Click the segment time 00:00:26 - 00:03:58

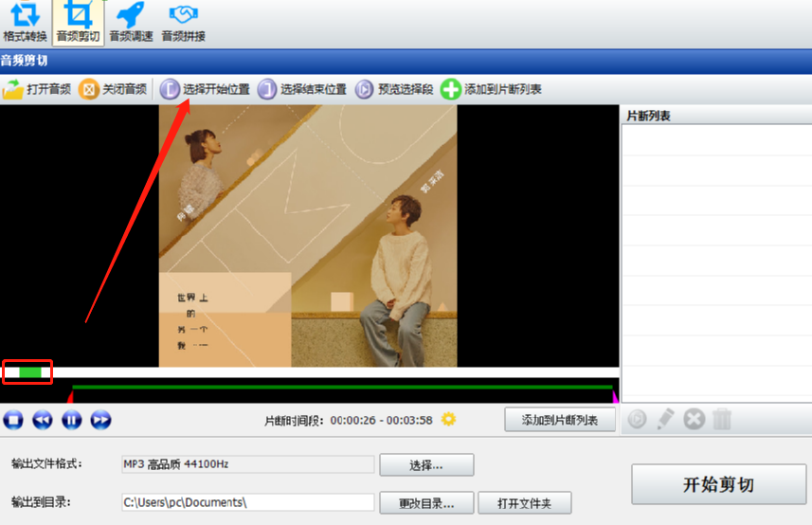(381, 420)
